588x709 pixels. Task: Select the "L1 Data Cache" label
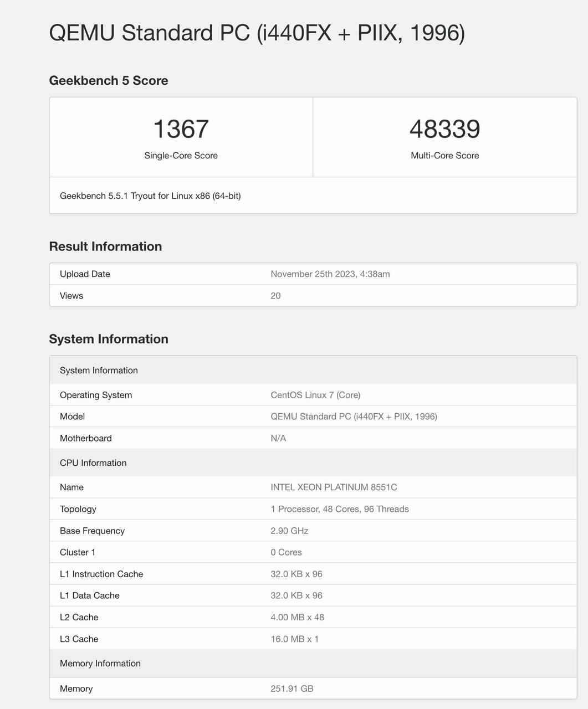90,595
